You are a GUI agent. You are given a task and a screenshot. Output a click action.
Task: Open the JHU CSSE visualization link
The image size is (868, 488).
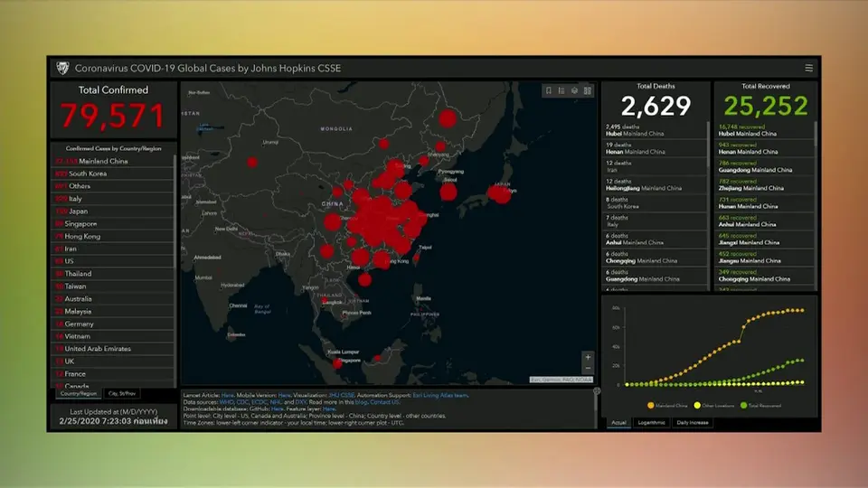342,395
